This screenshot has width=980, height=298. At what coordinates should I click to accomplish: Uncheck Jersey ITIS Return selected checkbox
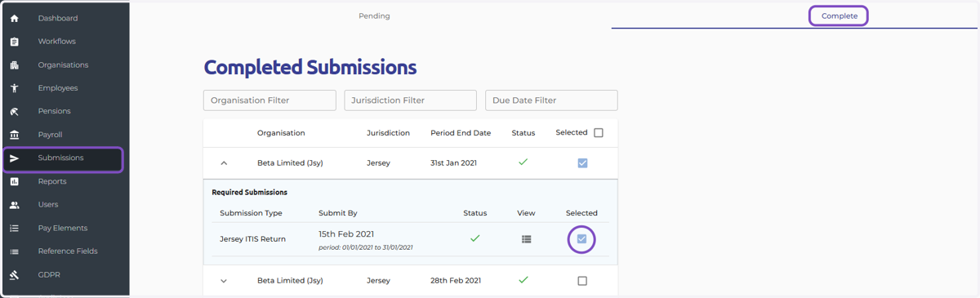tap(581, 239)
